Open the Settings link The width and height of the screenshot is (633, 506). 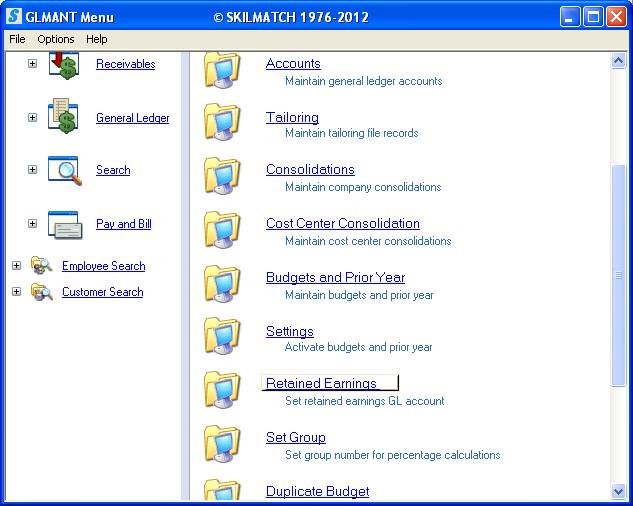[290, 331]
